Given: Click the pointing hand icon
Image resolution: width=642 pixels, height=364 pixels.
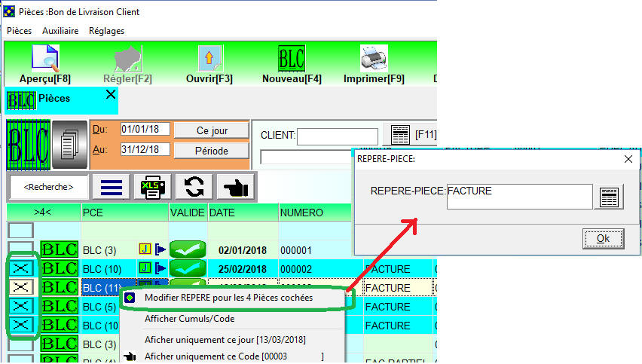Looking at the screenshot, I should pyautogui.click(x=236, y=186).
